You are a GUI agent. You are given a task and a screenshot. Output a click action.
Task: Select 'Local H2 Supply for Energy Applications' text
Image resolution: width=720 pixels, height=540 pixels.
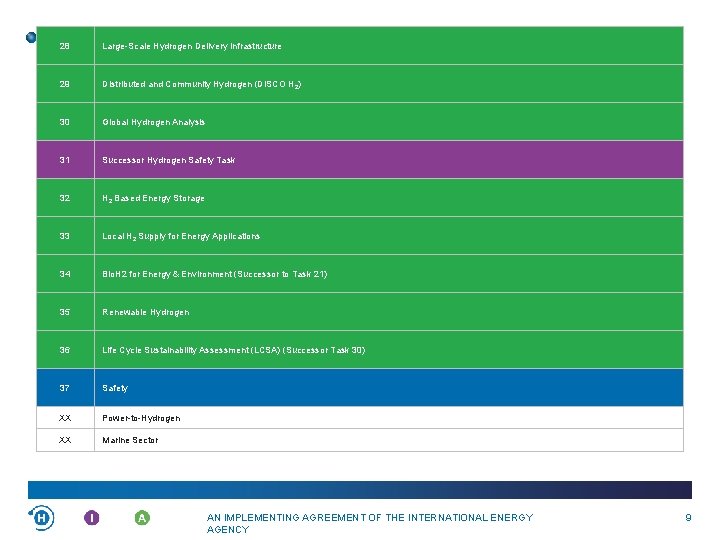(x=181, y=236)
